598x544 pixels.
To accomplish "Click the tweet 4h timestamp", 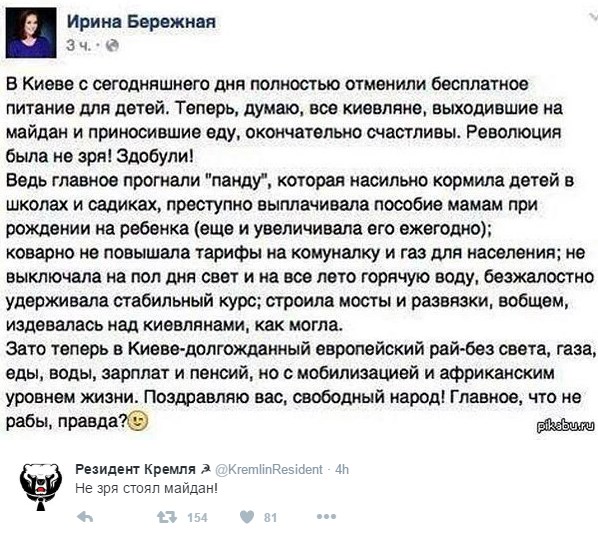I will [342, 469].
